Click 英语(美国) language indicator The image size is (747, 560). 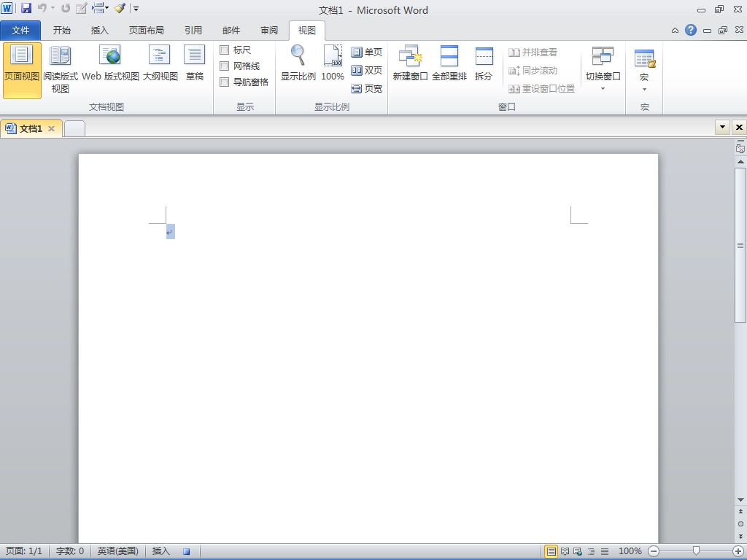(x=117, y=551)
